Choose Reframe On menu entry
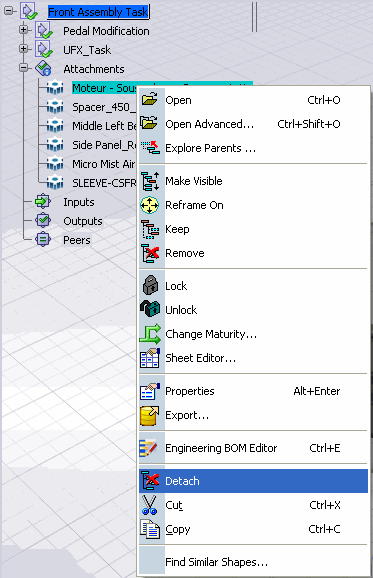This screenshot has width=373, height=578. (x=254, y=205)
